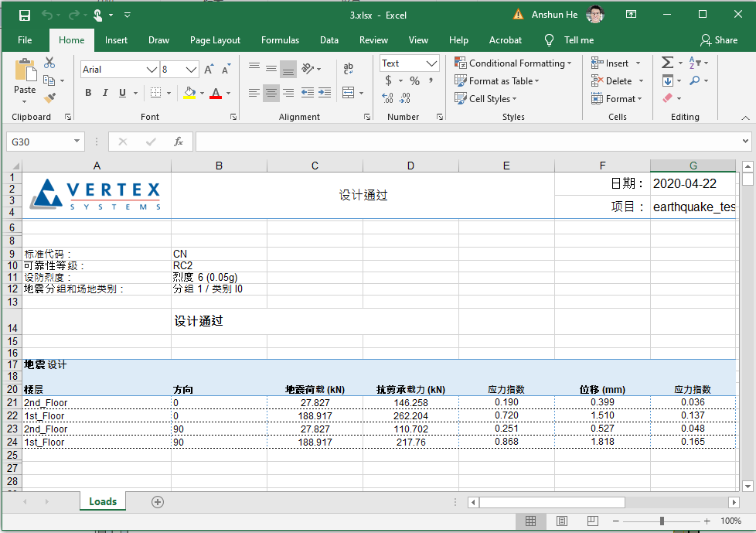This screenshot has height=533, width=756.
Task: Open the Name Box dropdown arrow
Action: [77, 142]
